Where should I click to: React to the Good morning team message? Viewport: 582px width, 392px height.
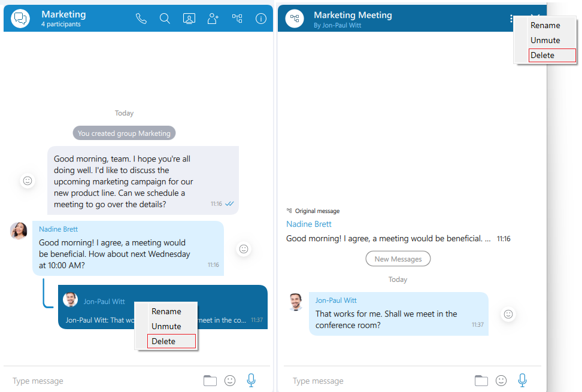click(28, 181)
